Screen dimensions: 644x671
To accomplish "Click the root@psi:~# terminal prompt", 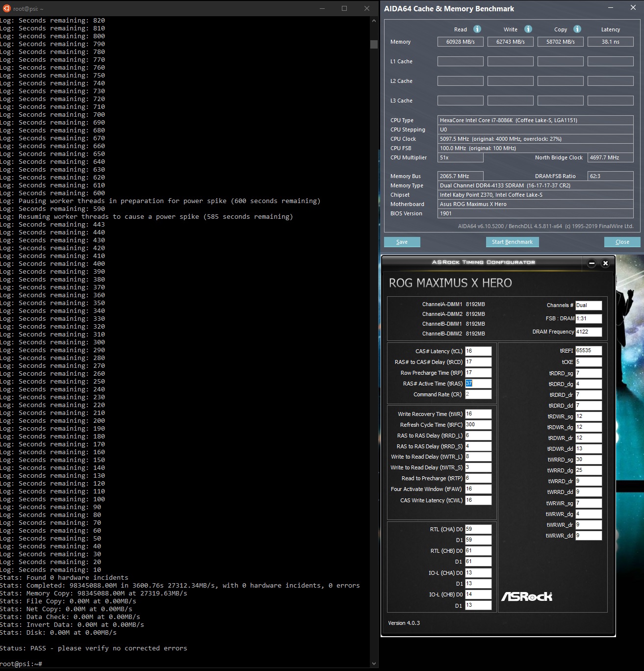I will [21, 664].
